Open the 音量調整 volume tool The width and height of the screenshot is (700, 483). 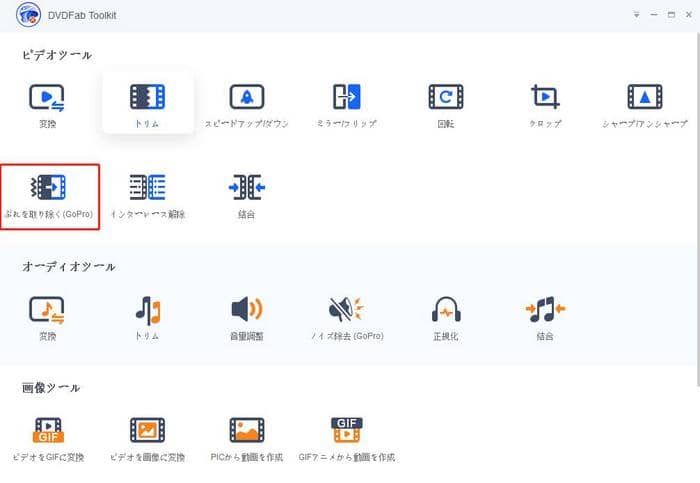[247, 311]
